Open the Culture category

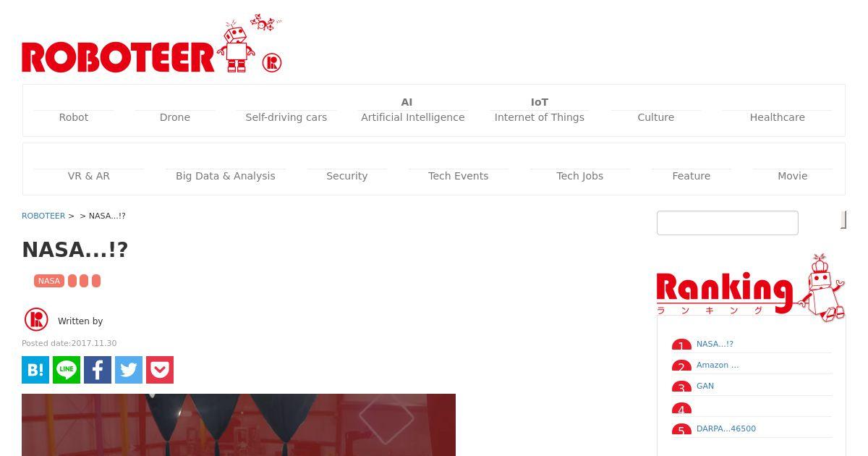click(656, 117)
